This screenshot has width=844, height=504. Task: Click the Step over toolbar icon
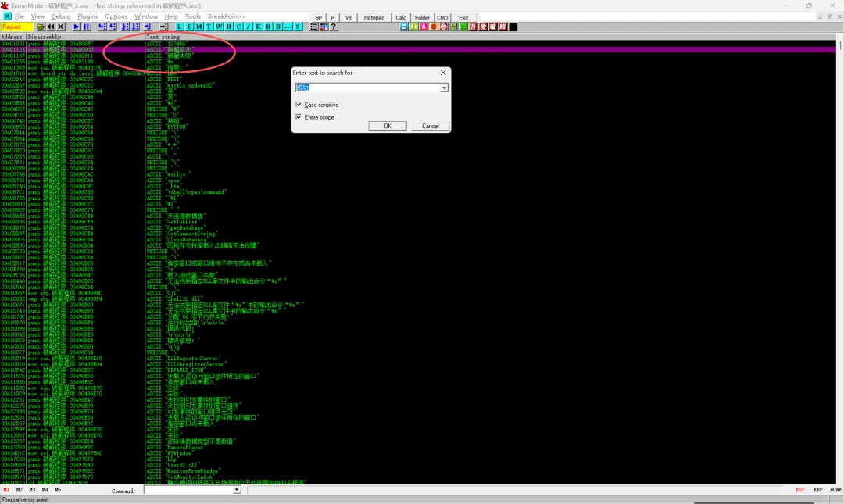[113, 27]
